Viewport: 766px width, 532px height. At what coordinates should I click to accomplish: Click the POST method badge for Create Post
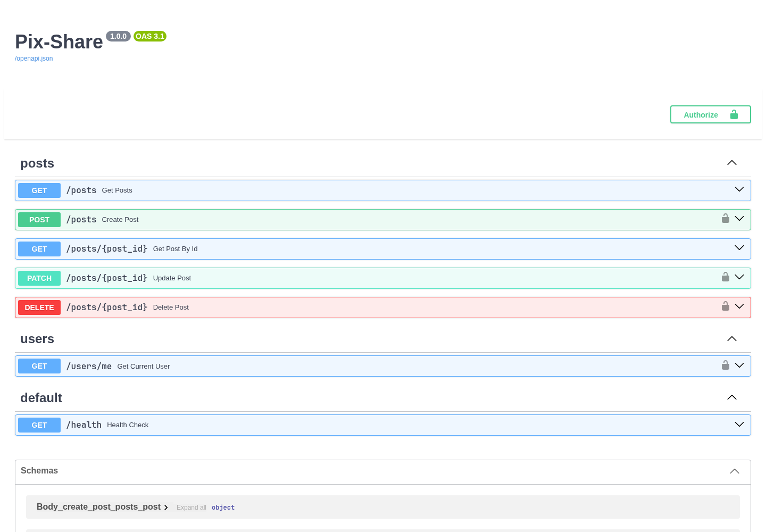39,220
